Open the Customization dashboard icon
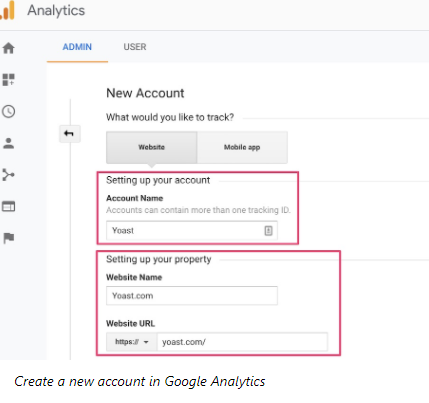The width and height of the screenshot is (429, 403). (9, 80)
